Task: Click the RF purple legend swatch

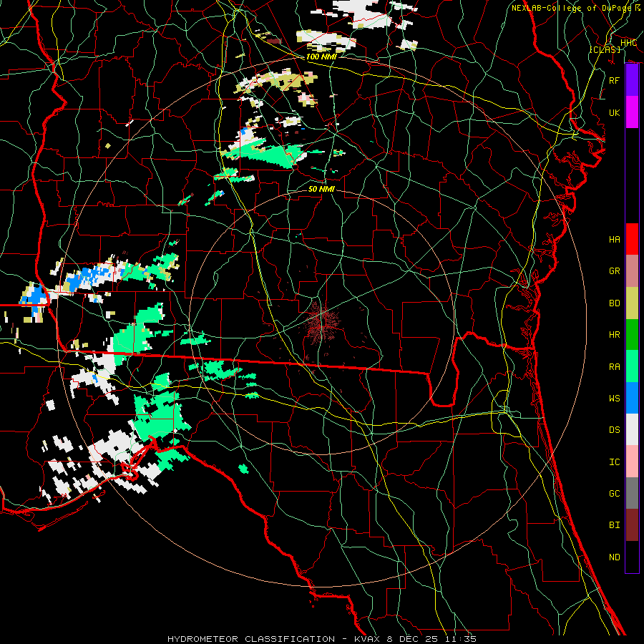Action: 632,80
